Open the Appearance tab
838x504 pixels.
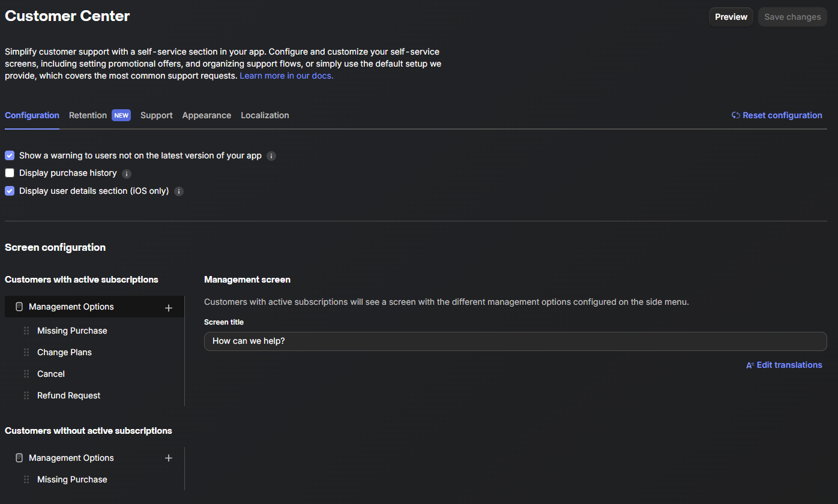(x=206, y=115)
